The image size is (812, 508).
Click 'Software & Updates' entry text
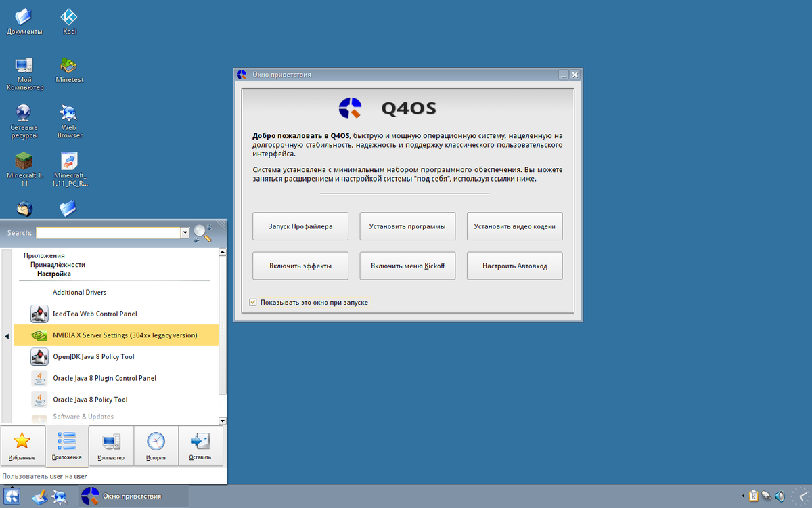tap(83, 417)
